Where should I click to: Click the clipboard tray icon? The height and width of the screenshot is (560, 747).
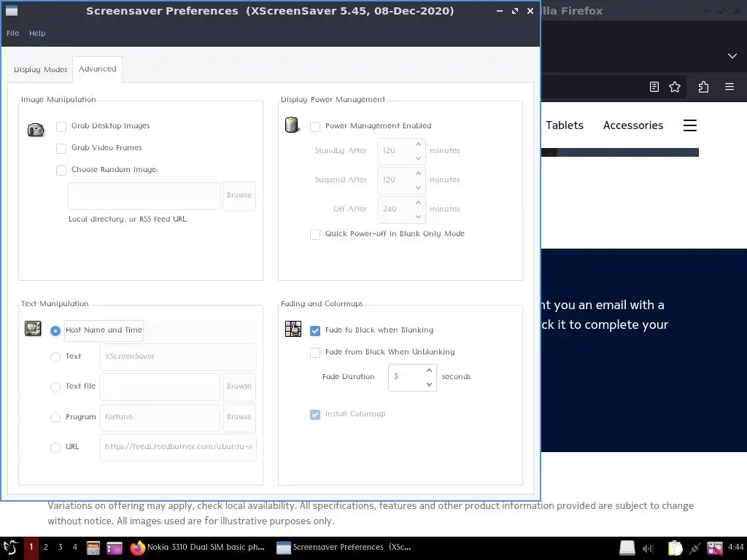(x=675, y=548)
